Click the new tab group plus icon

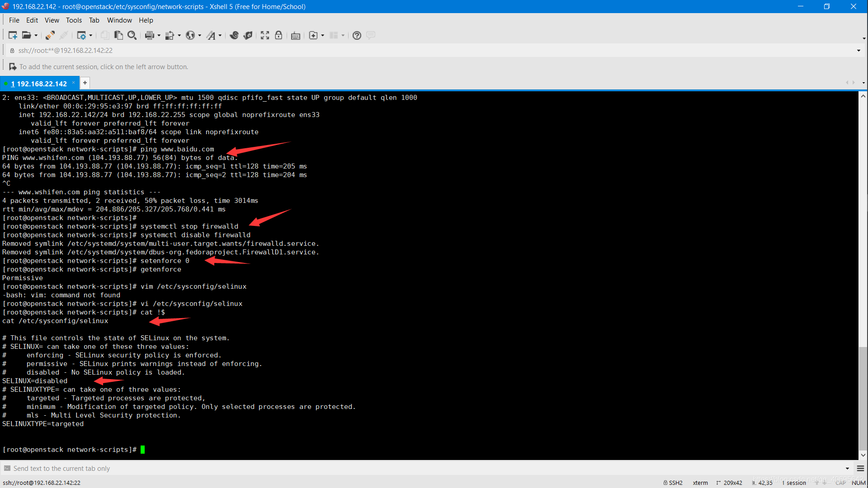(313, 35)
